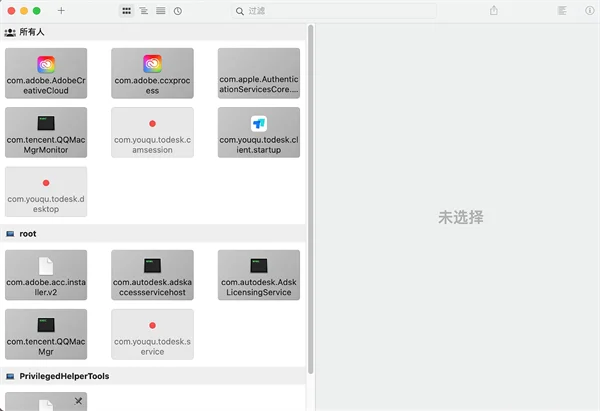
Task: Select com.youqu.todesk.camsession job tile
Action: 152,132
